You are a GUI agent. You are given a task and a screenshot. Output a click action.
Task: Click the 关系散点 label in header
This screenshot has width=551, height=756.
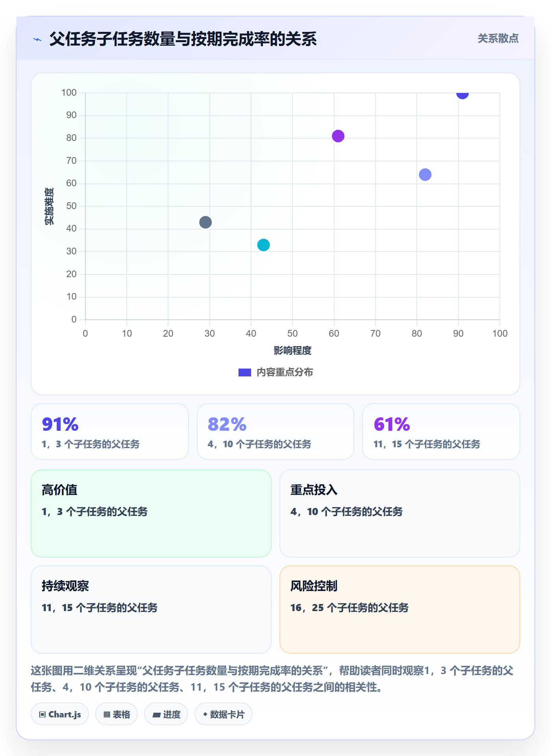pyautogui.click(x=498, y=39)
